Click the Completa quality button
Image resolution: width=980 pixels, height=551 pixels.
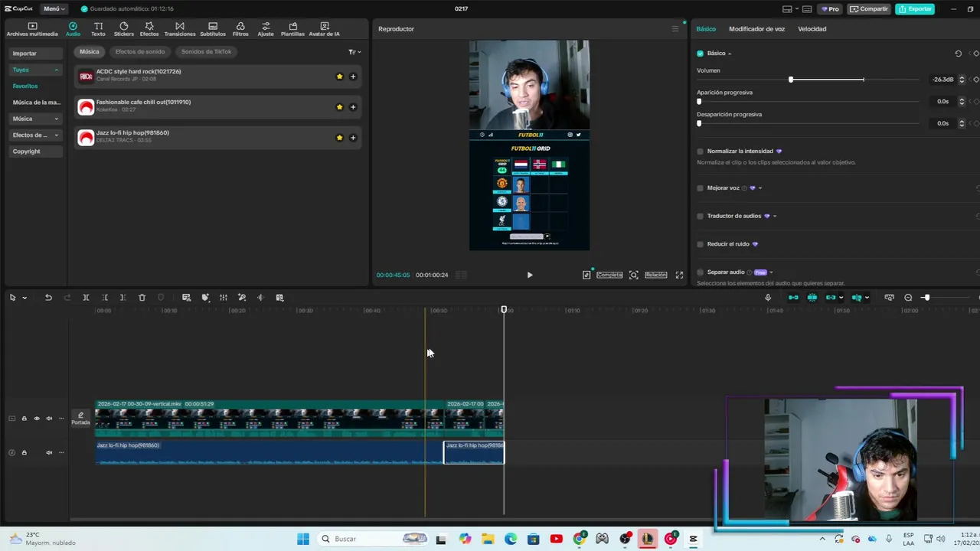(609, 275)
